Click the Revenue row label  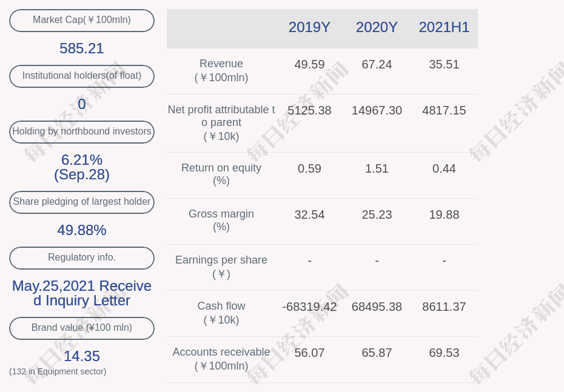221,70
